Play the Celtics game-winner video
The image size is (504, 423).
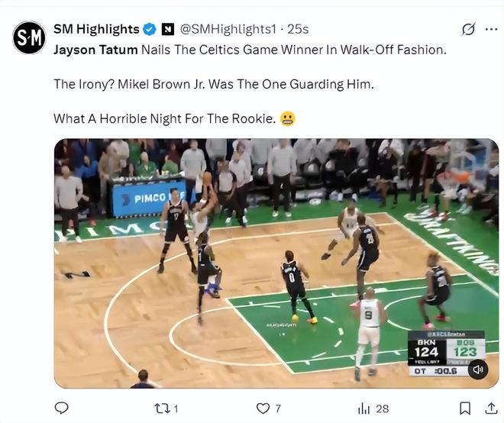point(276,263)
